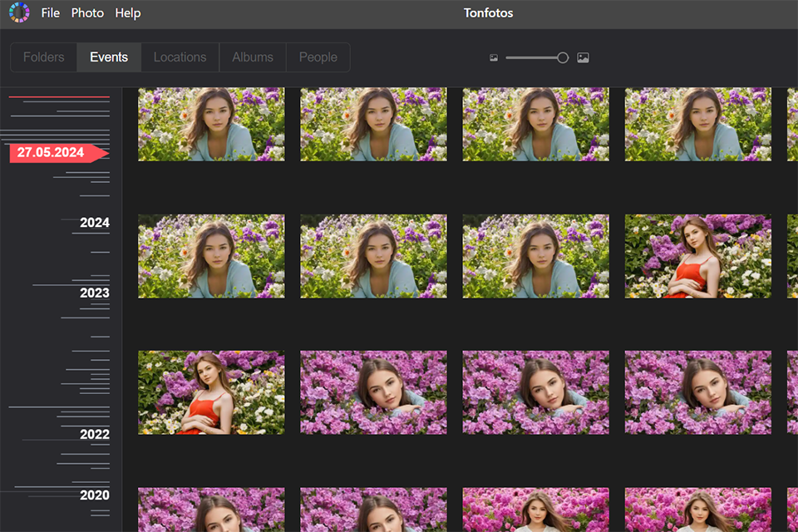
Task: Switch to the People tab
Action: click(318, 57)
